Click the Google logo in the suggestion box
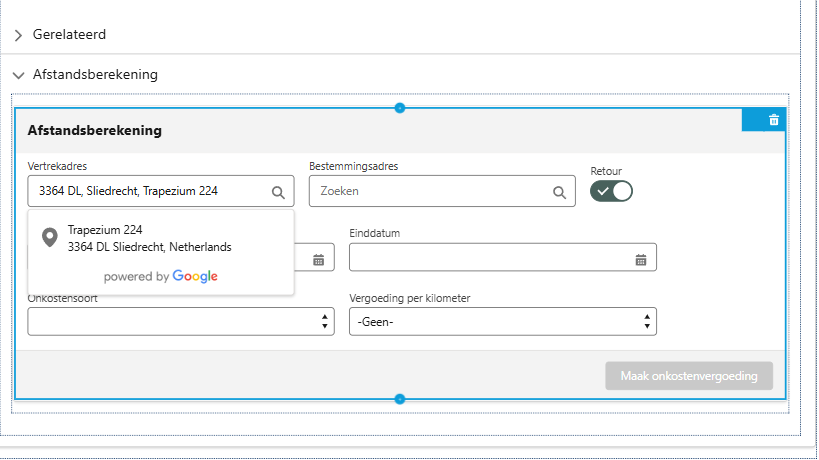 point(195,277)
